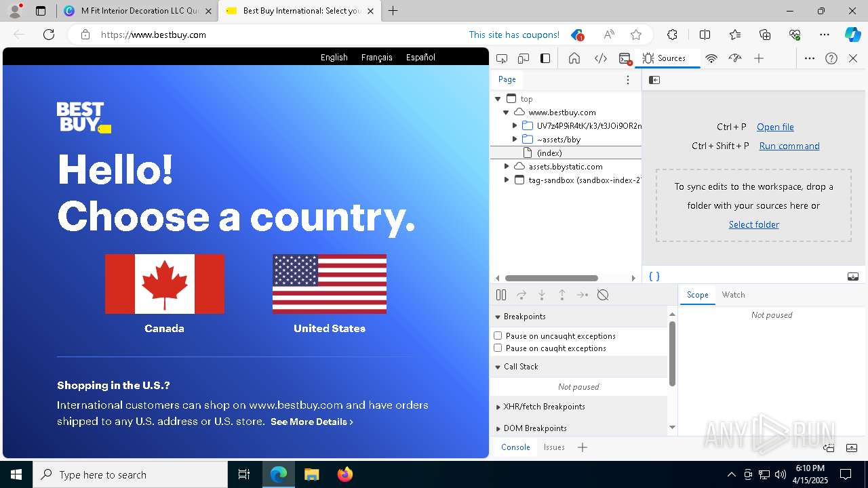868x488 pixels.
Task: Toggle device emulation icon in DevTools
Action: pos(524,58)
